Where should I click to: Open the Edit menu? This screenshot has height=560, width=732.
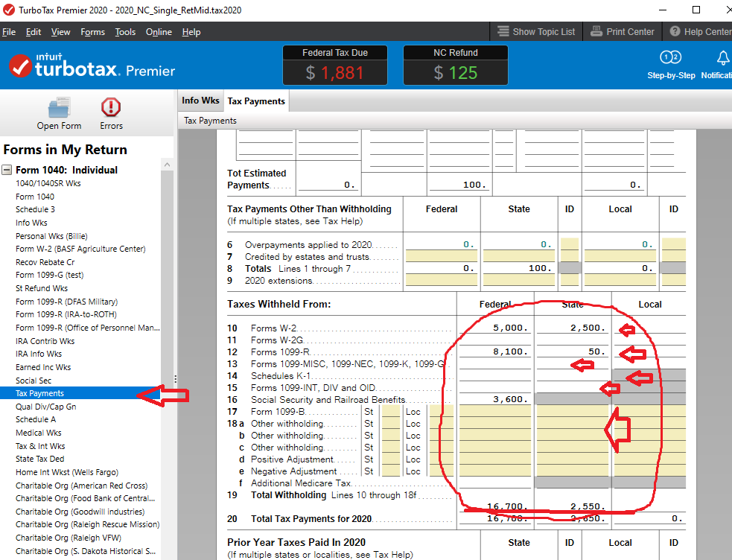coord(34,32)
